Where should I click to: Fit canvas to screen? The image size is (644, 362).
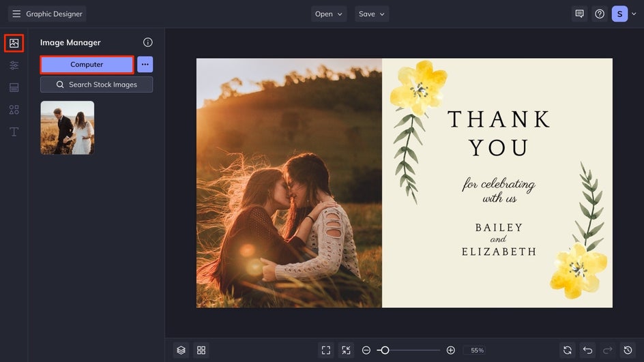pyautogui.click(x=326, y=350)
